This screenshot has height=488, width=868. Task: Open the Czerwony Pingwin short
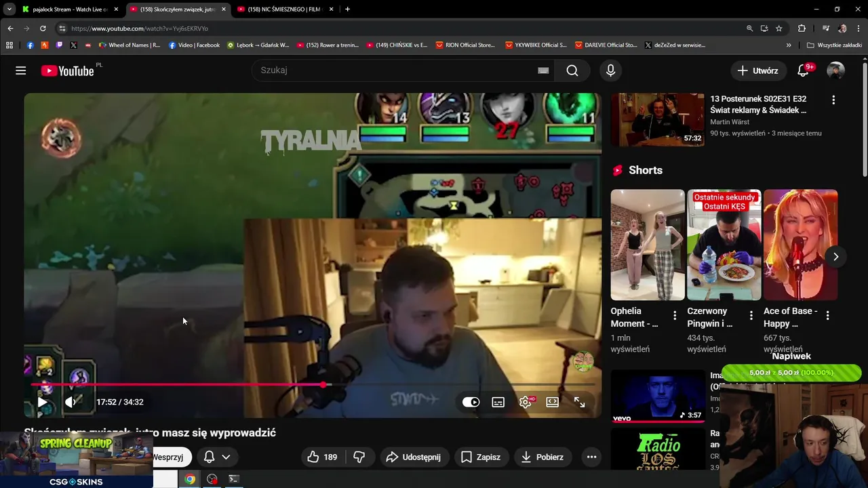tap(724, 245)
